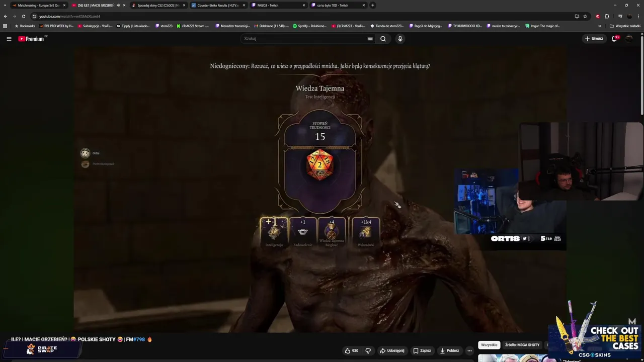This screenshot has width=644, height=362.
Task: Open the Imgur: The magic of bookmark
Action: [542, 26]
